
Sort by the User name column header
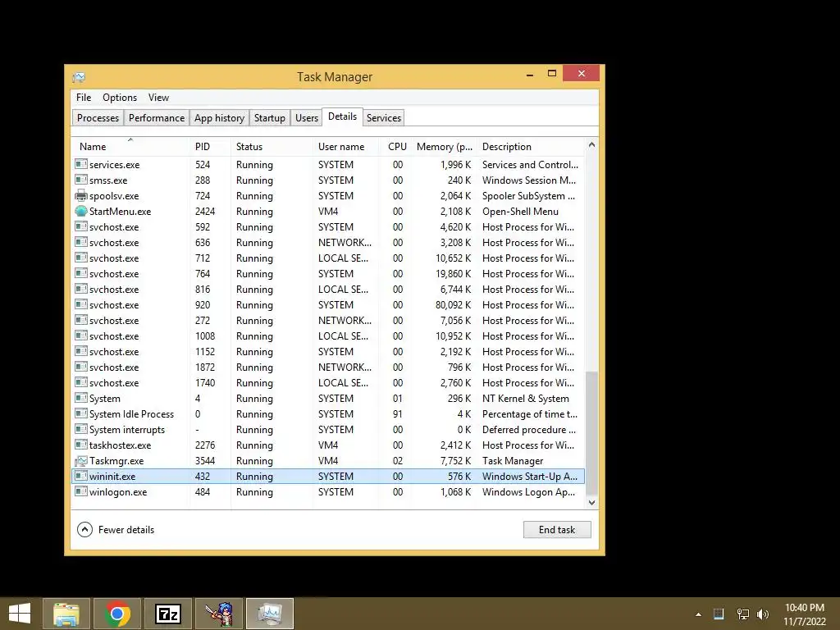pos(346,147)
